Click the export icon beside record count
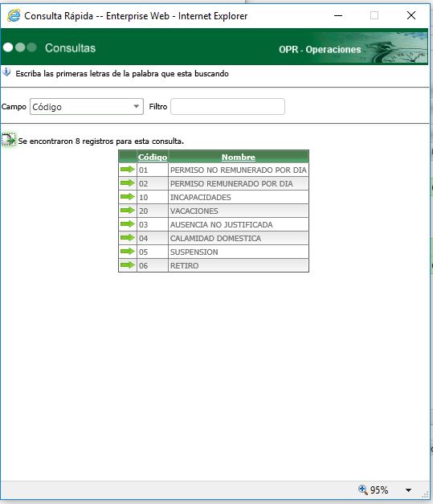Viewport: 433px width, 504px height. pos(8,140)
